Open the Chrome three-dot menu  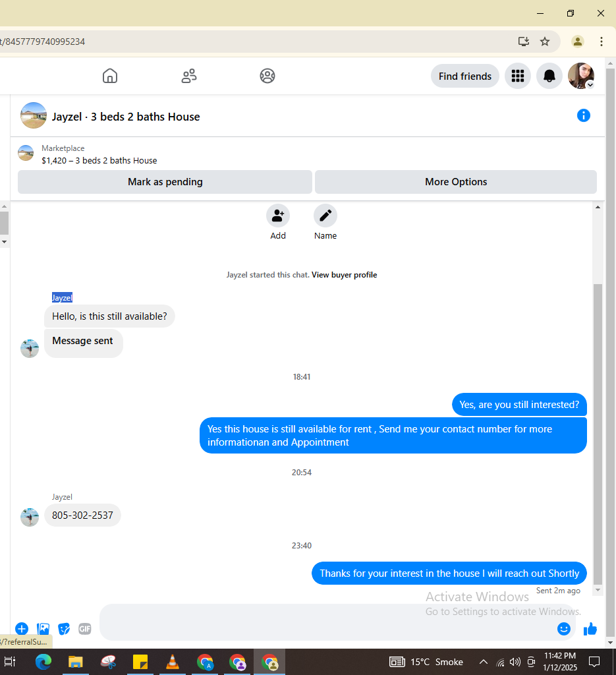tap(602, 42)
